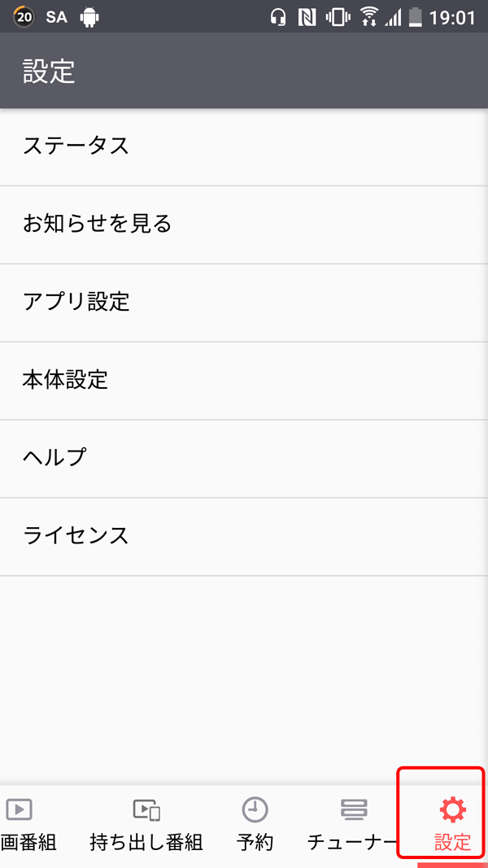Select アプリ設定 from the list
This screenshot has width=488, height=868.
[244, 303]
